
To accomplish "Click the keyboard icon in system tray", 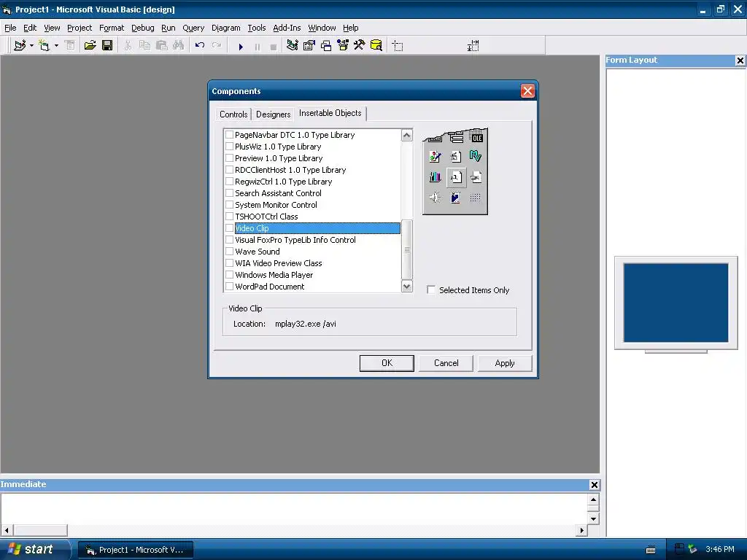I will pyautogui.click(x=651, y=550).
